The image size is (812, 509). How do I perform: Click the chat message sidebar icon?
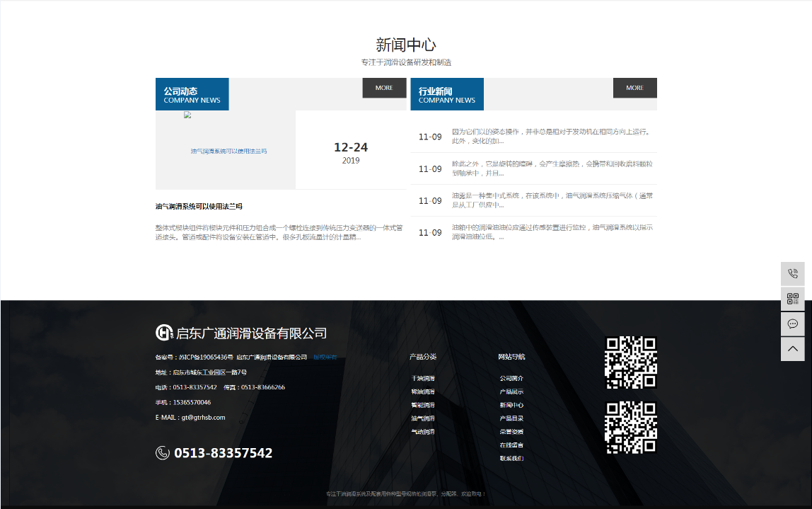pos(792,324)
